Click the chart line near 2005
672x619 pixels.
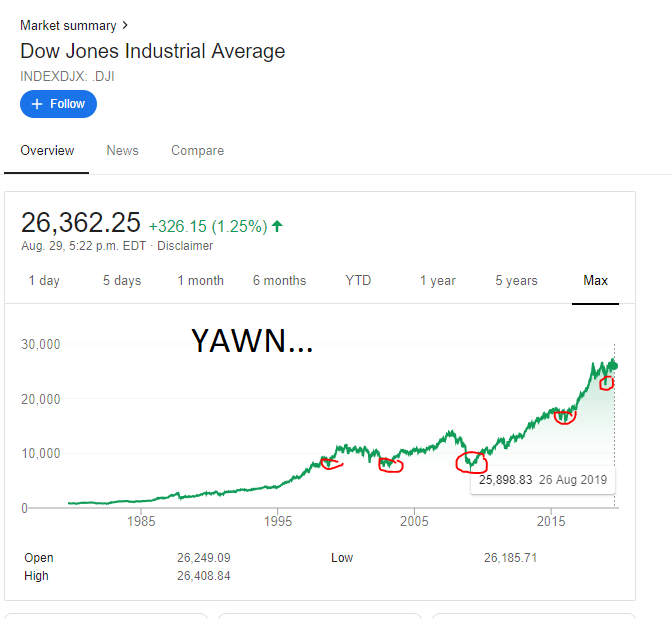click(x=414, y=450)
